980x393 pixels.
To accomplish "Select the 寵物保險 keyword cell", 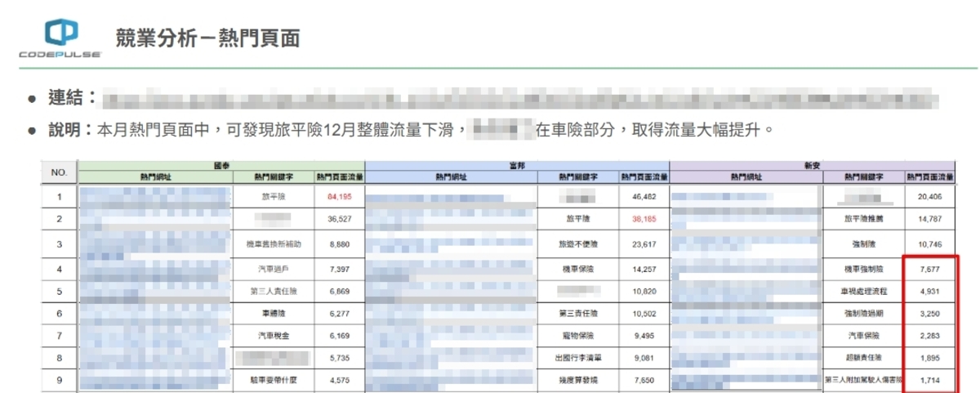I will coord(578,334).
